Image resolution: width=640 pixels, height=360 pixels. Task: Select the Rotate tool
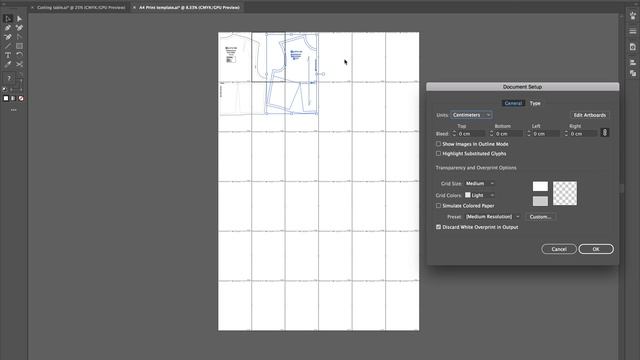[19, 55]
